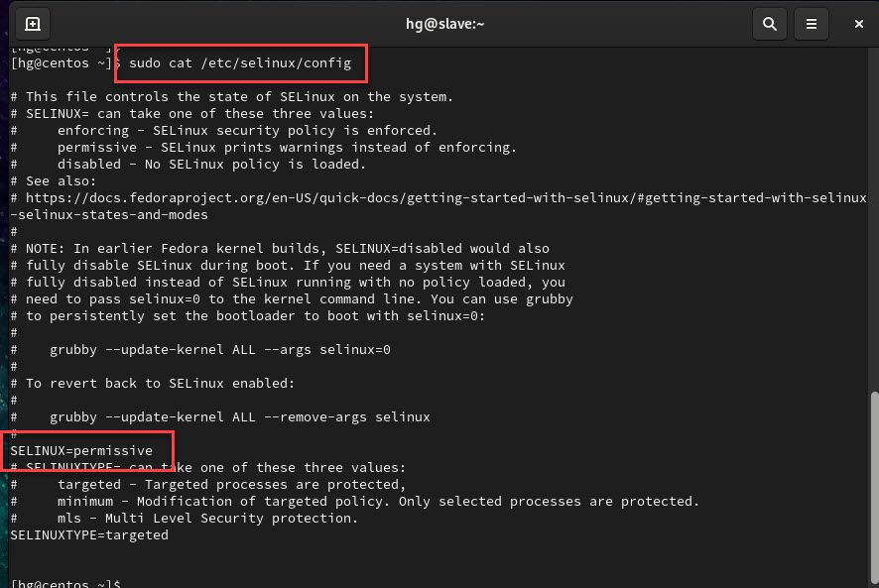Click the grubby --args selinux=0 line
Viewport: 879px width, 588px height.
tap(220, 350)
